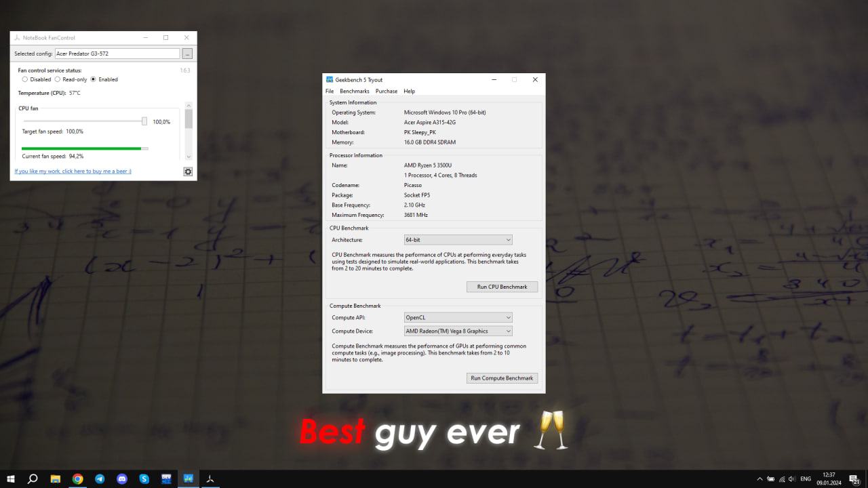Launch Google Chrome from the taskbar
Screen dimensions: 868x488
click(78, 479)
